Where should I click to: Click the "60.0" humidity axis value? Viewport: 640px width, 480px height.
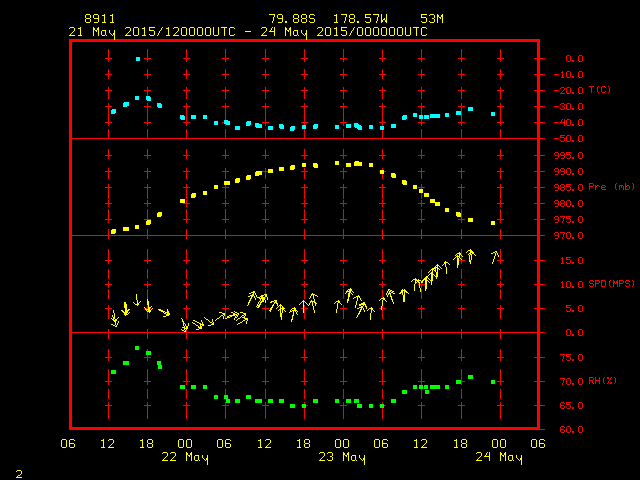click(x=572, y=430)
